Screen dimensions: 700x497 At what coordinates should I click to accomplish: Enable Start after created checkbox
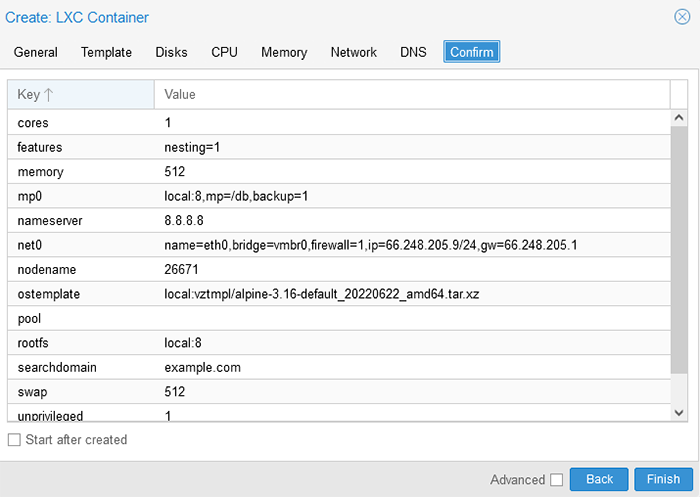tap(14, 440)
